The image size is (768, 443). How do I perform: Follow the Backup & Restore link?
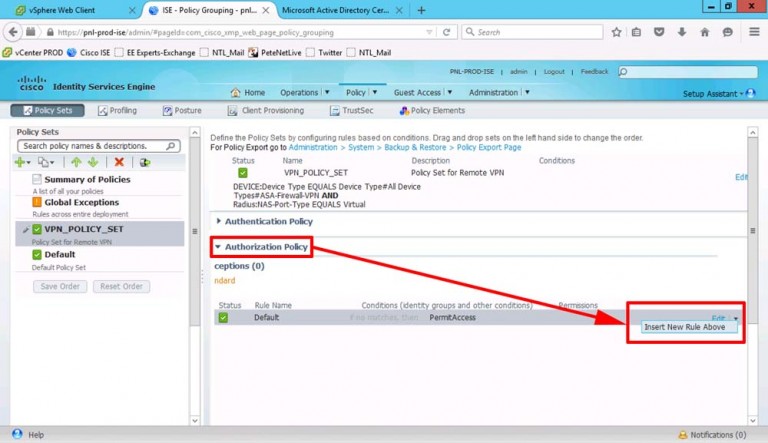pyautogui.click(x=415, y=147)
